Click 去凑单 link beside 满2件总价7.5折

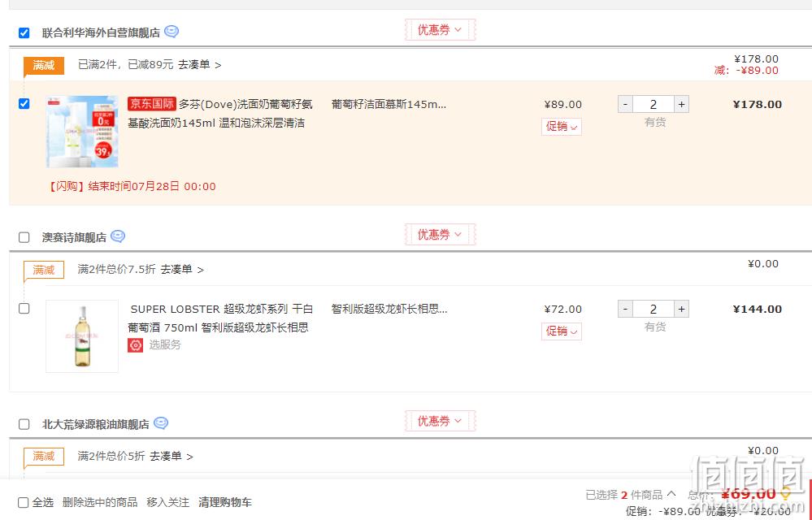[182, 269]
